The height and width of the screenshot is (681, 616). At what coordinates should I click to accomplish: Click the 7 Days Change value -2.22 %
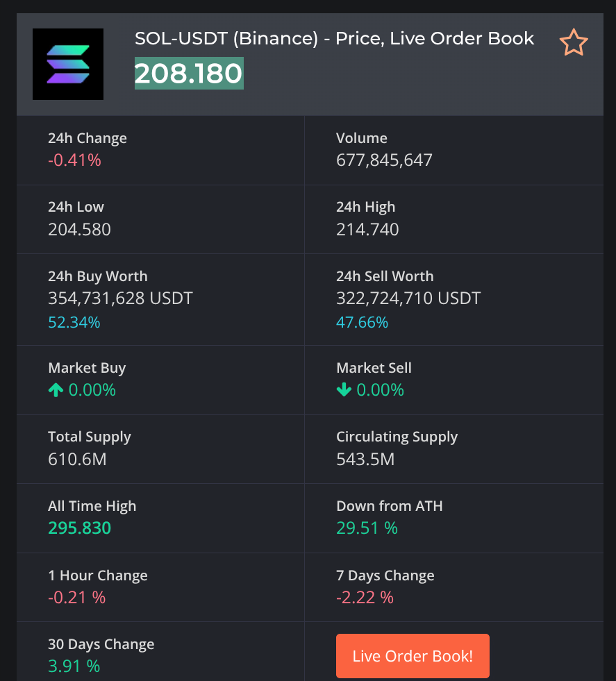[x=365, y=597]
